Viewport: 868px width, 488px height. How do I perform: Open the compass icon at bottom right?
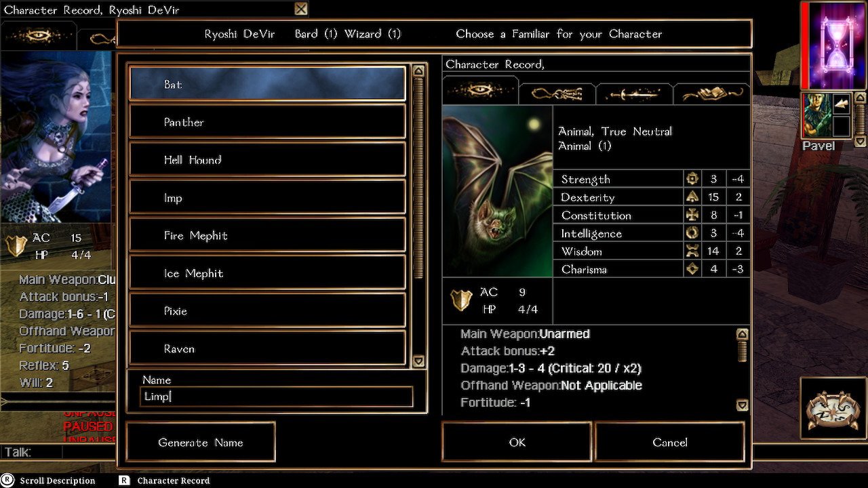click(832, 409)
